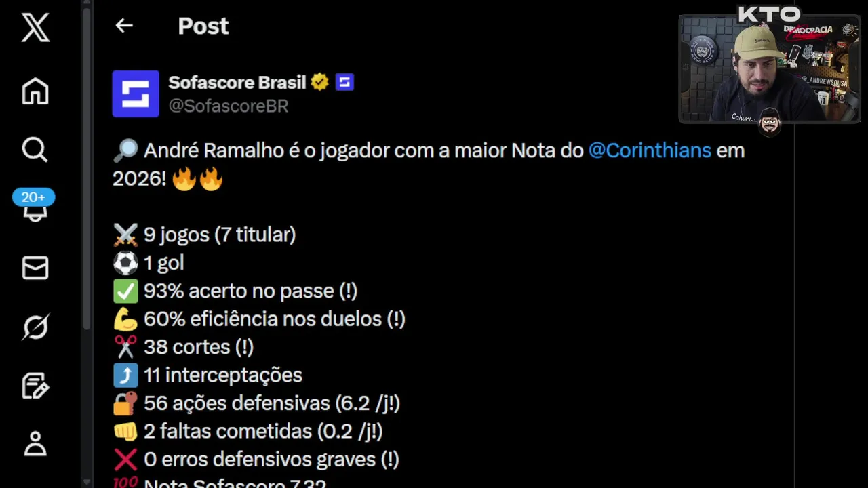Click the X logo in the sidebar
Viewport: 868px width, 488px height.
pyautogui.click(x=35, y=28)
